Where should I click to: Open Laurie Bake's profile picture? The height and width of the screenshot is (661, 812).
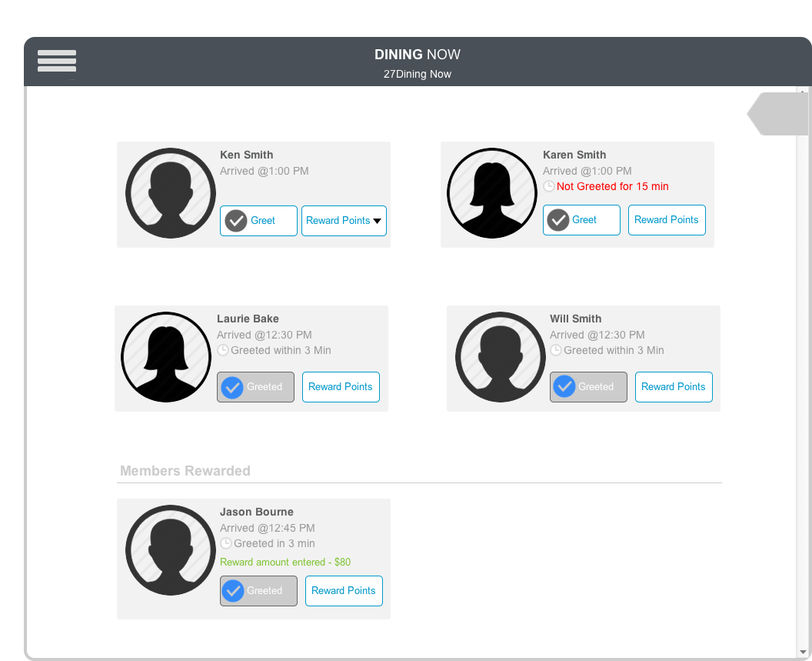click(x=166, y=357)
